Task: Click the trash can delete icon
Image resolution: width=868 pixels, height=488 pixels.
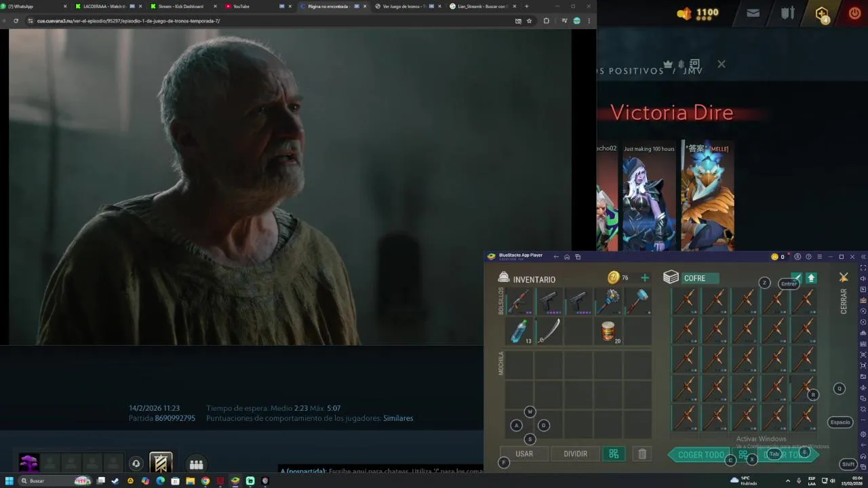Action: pos(642,454)
